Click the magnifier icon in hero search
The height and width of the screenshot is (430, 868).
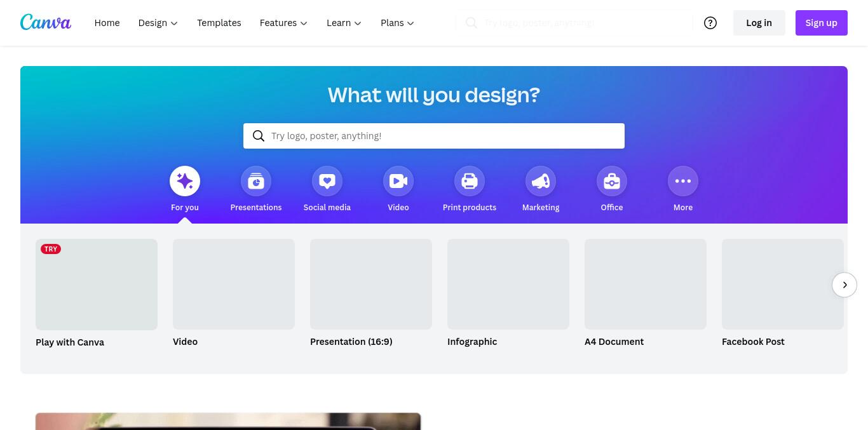click(x=259, y=136)
